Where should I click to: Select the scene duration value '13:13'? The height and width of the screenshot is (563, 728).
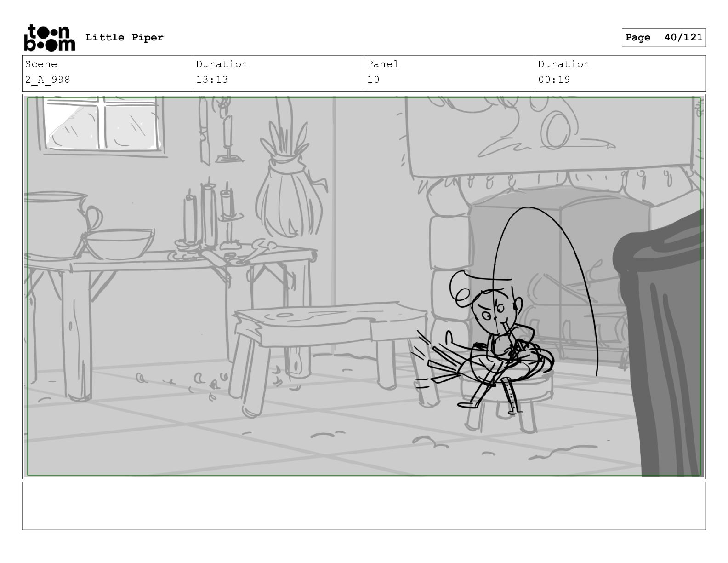212,80
